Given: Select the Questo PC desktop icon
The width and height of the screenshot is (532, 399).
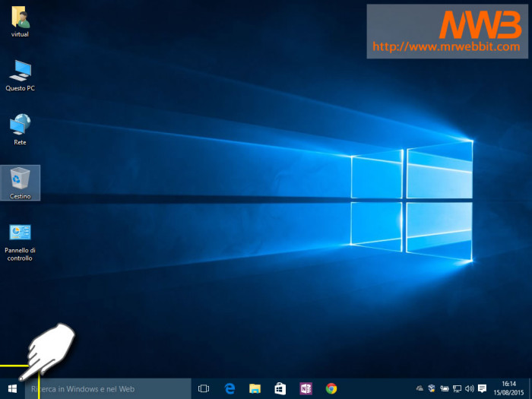Looking at the screenshot, I should coord(20,75).
